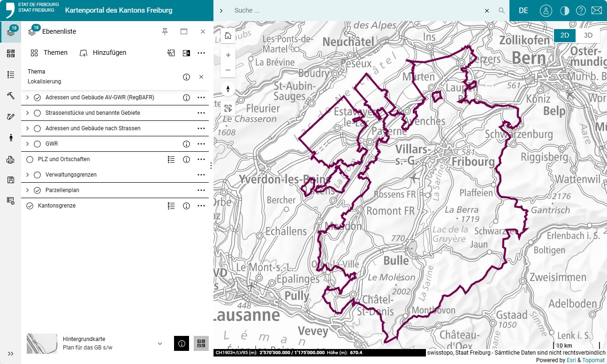Image resolution: width=607 pixels, height=364 pixels.
Task: Open the Hintergrundkarte basemap dropdown
Action: (160, 343)
